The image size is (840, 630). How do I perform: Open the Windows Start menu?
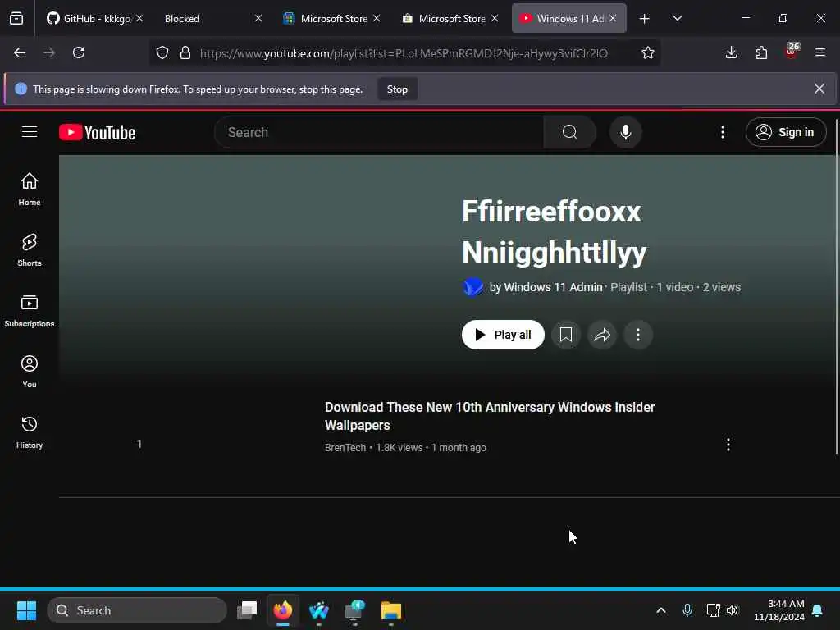pyautogui.click(x=26, y=610)
